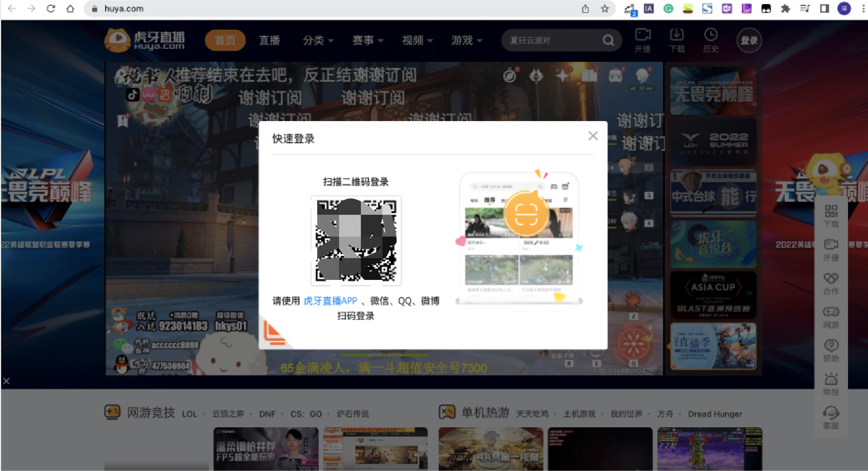Click the 开播 camera icon in header

(643, 35)
